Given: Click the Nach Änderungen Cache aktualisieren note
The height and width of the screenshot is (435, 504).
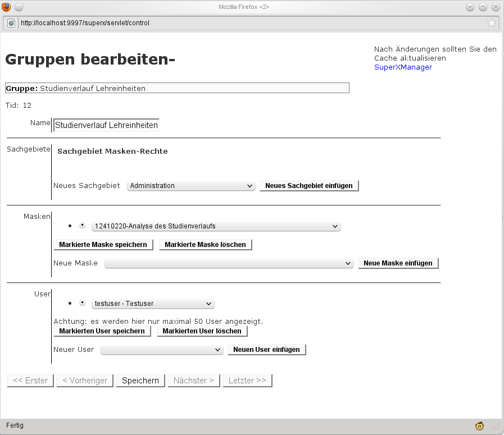Looking at the screenshot, I should [435, 54].
